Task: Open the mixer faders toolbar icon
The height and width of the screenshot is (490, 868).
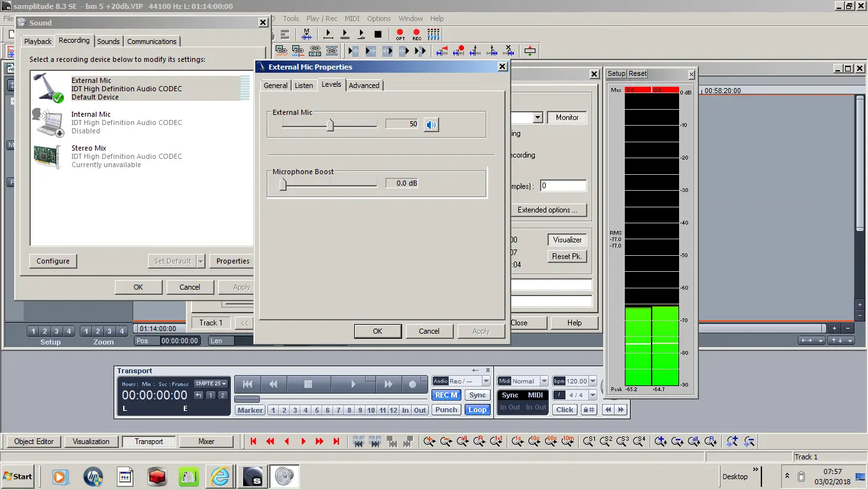Action: 433,34
